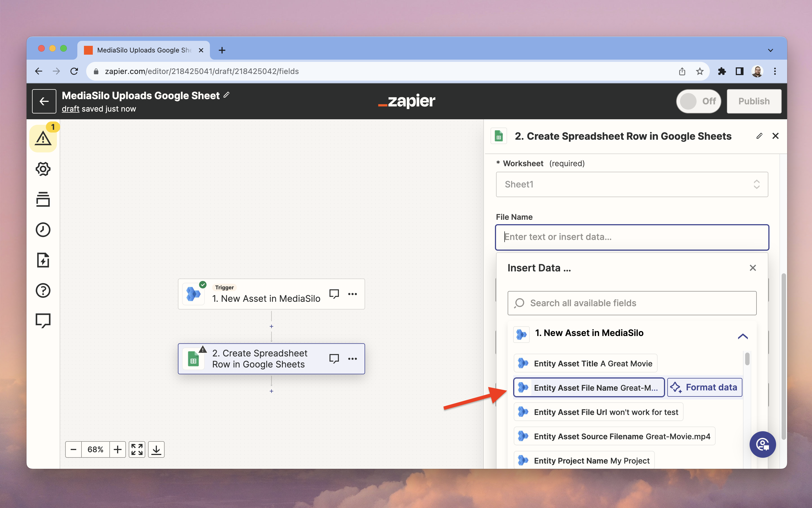
Task: Bookmark page with star icon
Action: (700, 71)
